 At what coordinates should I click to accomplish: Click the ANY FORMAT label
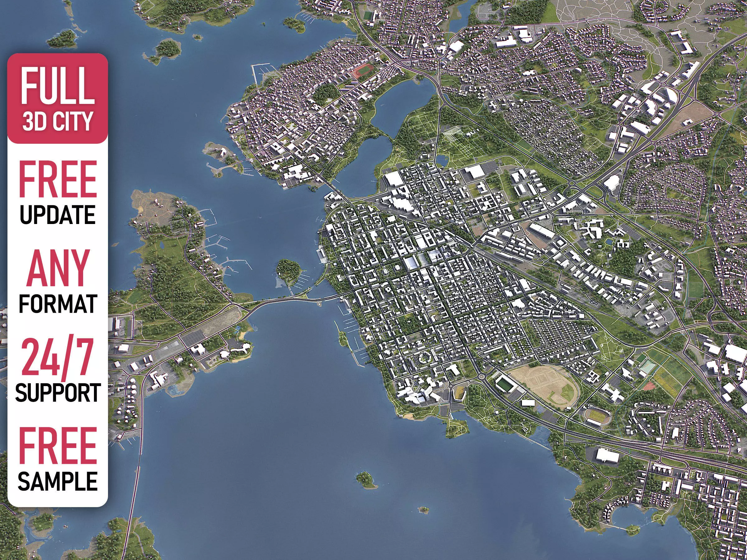57,281
